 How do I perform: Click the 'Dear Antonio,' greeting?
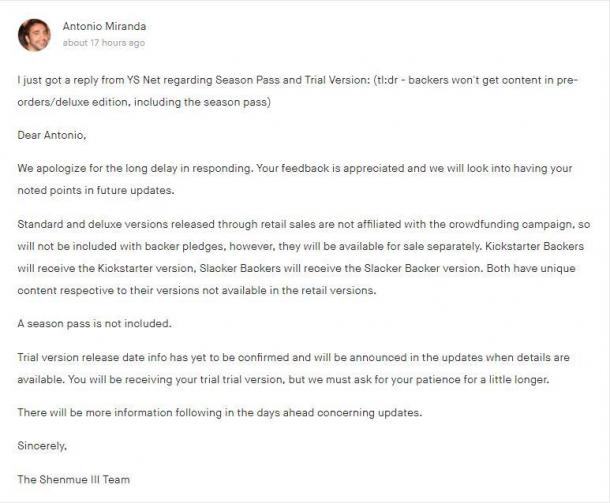[52, 135]
